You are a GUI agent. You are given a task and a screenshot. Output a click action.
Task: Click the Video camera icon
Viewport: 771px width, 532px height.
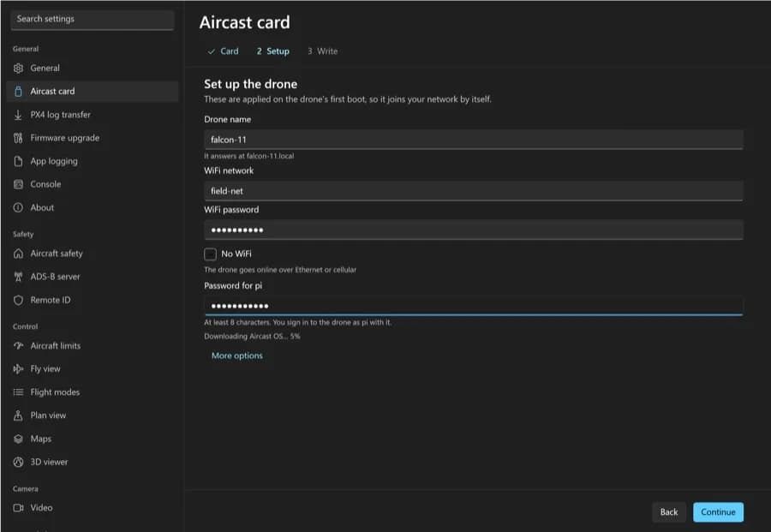click(x=18, y=507)
